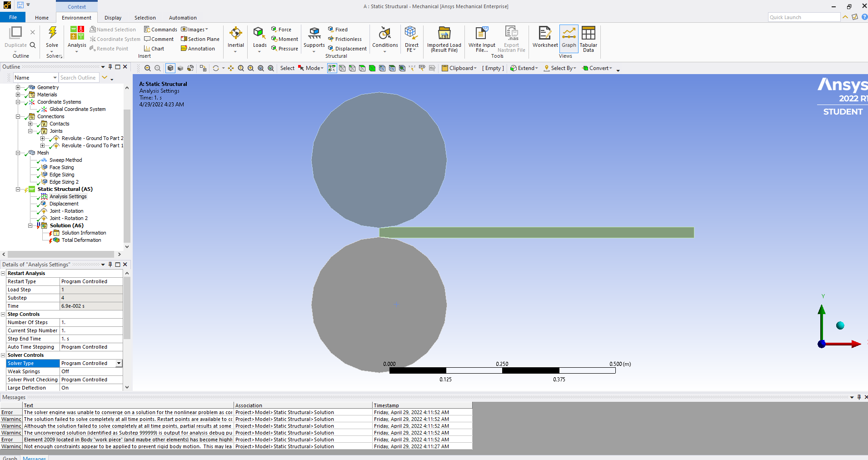
Task: Apply a Moment load
Action: click(x=284, y=39)
